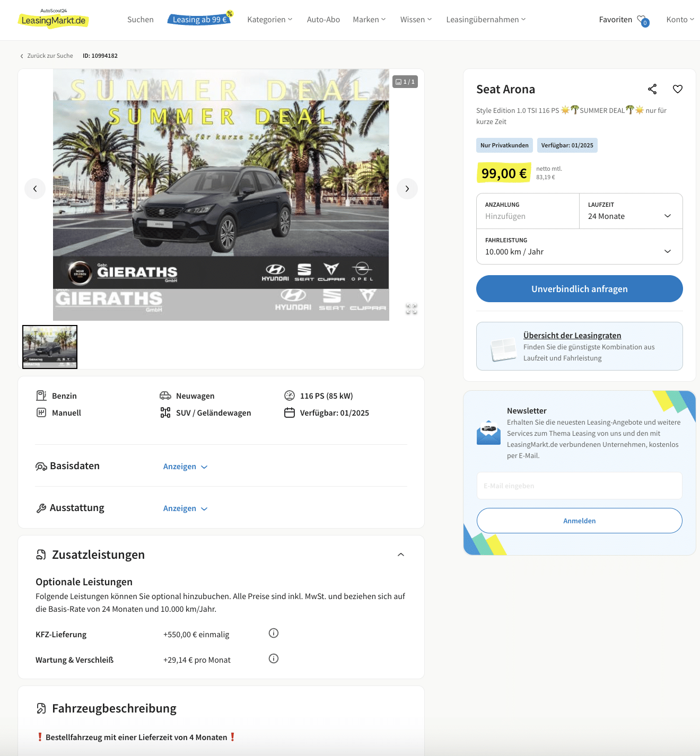The width and height of the screenshot is (700, 756).
Task: Show the previous gallery image
Action: (35, 189)
